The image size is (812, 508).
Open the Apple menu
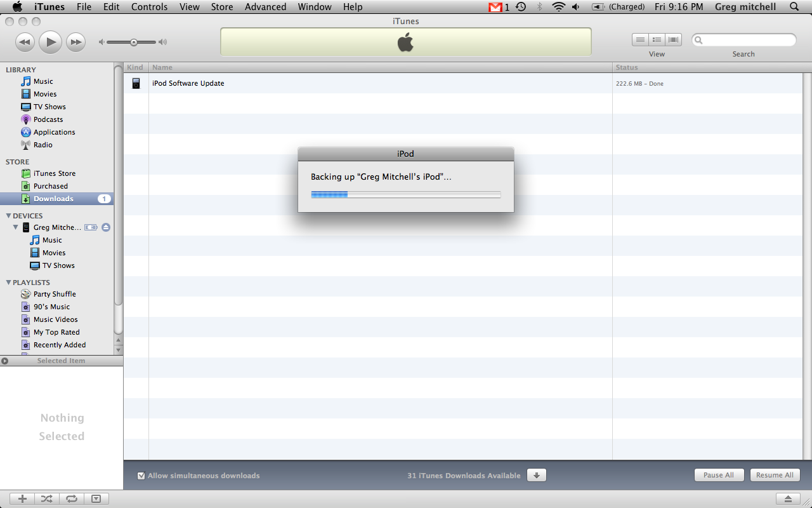pos(17,7)
